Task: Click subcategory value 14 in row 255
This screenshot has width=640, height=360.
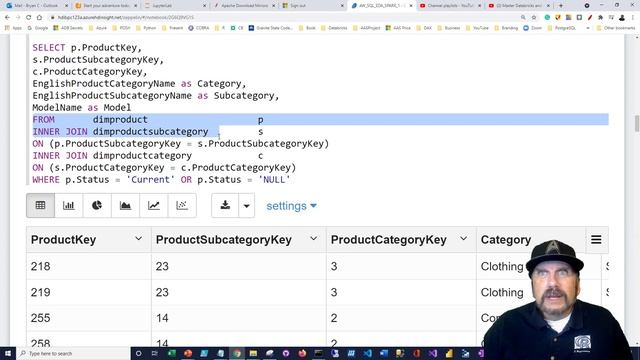Action: [x=162, y=318]
